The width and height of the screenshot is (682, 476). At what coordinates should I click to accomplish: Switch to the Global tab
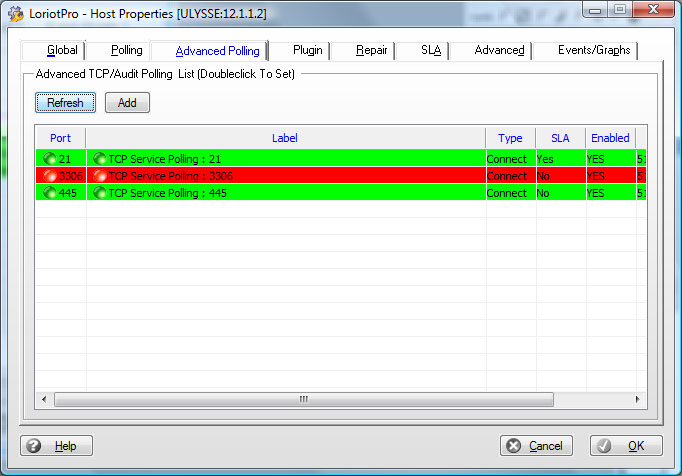pyautogui.click(x=53, y=50)
